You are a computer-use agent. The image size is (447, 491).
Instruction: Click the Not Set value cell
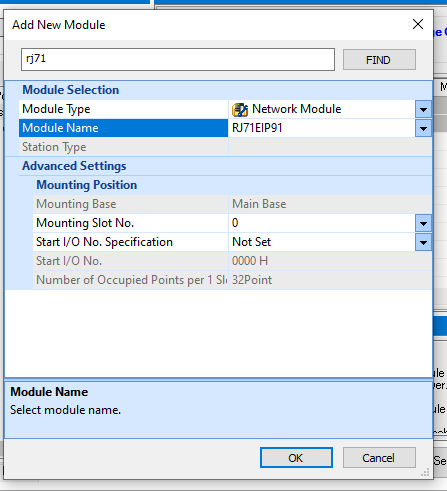(x=322, y=242)
